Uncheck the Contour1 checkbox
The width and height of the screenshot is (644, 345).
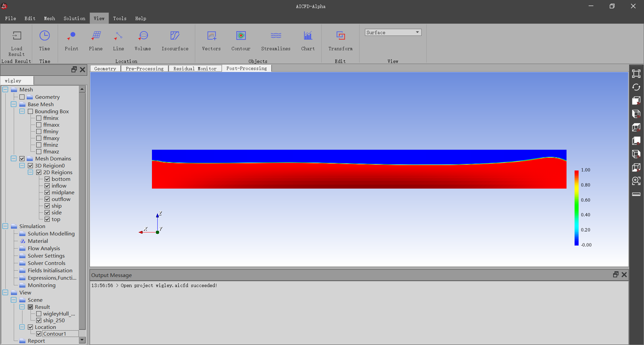(39, 334)
